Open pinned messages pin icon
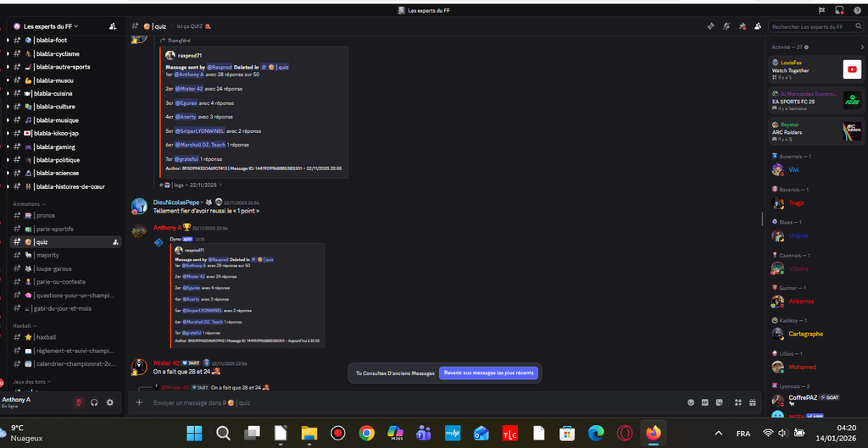This screenshot has width=868, height=448. [x=743, y=26]
